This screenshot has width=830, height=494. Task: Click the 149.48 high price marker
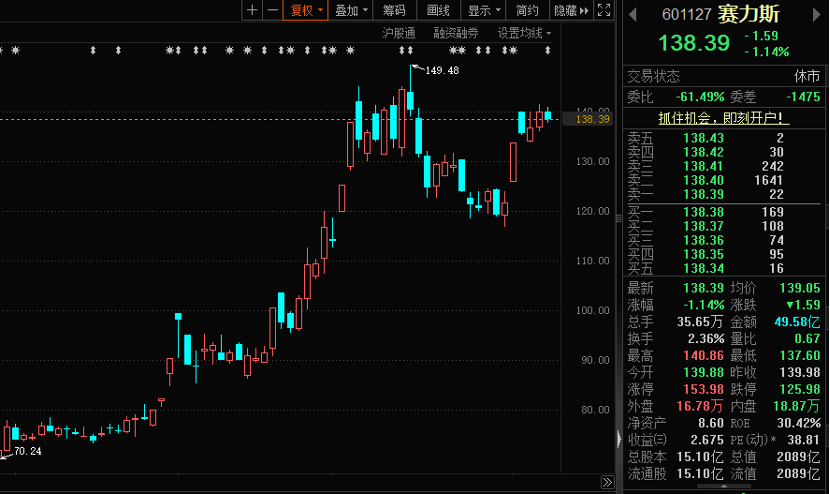[441, 70]
